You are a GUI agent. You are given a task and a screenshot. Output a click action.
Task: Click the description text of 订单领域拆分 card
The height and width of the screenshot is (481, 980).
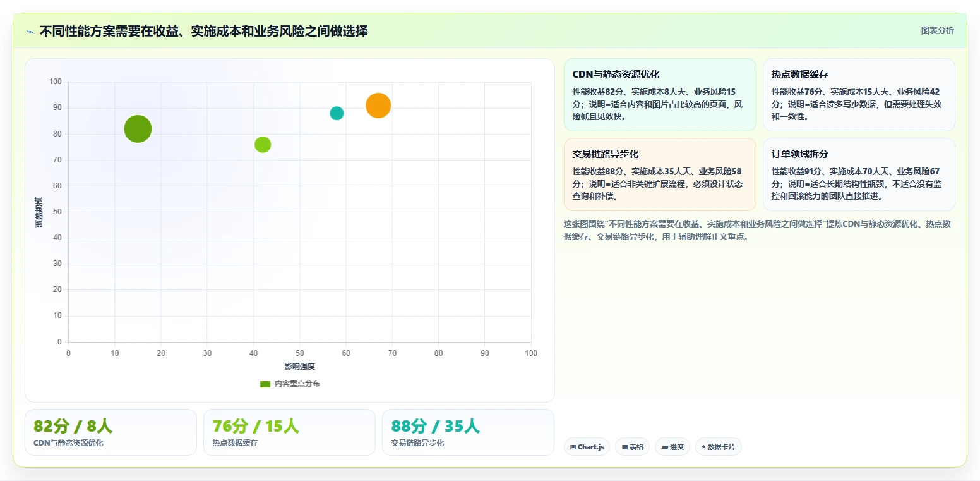[x=858, y=184]
